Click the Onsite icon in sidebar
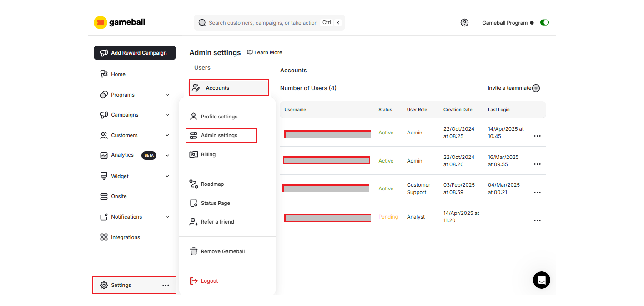644x306 pixels. click(104, 196)
